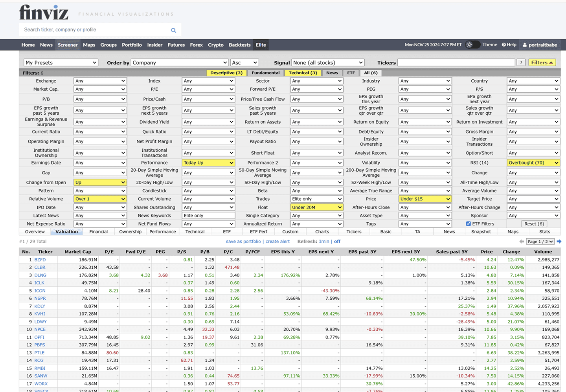Open the Futures nav item

point(176,45)
